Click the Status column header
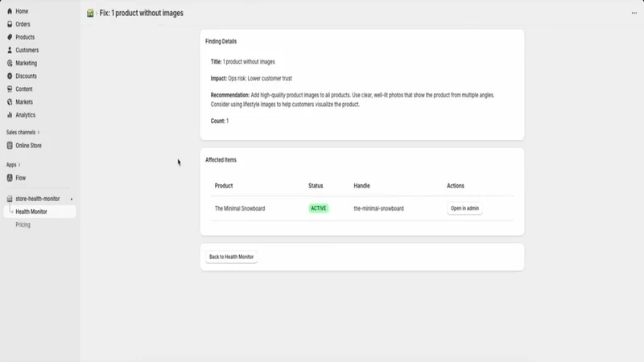 click(316, 186)
